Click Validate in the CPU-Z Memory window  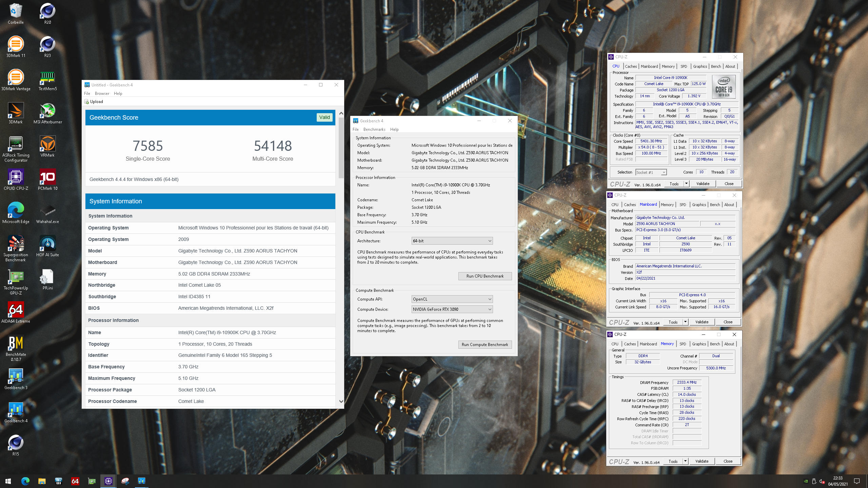702,461
